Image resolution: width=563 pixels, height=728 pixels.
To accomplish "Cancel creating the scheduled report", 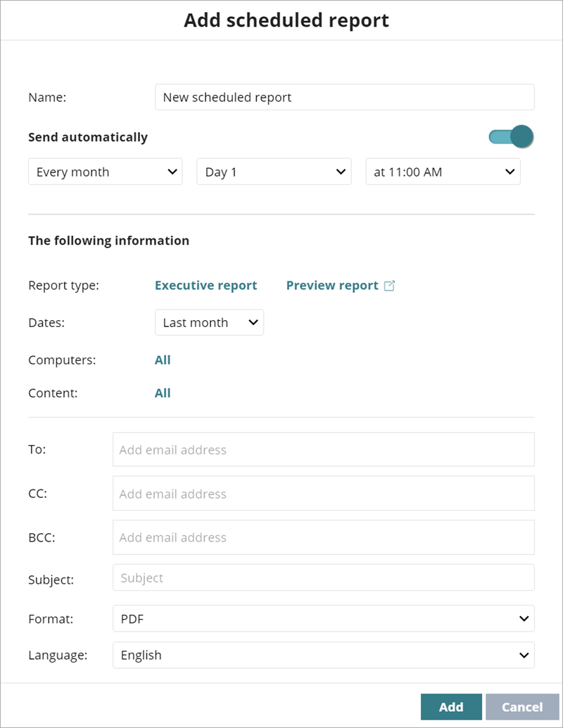I will [x=522, y=706].
